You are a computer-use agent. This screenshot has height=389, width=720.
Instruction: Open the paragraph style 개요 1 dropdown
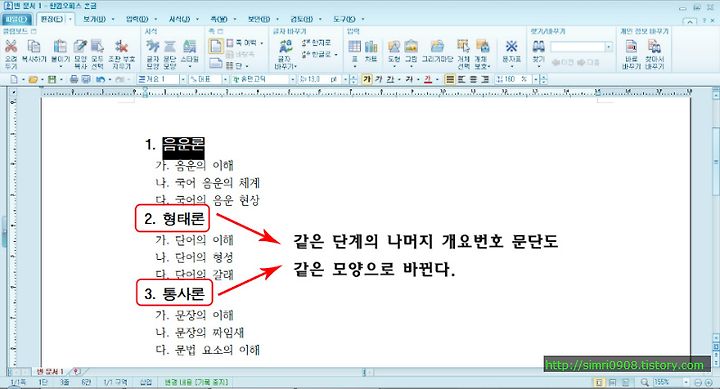[183, 79]
